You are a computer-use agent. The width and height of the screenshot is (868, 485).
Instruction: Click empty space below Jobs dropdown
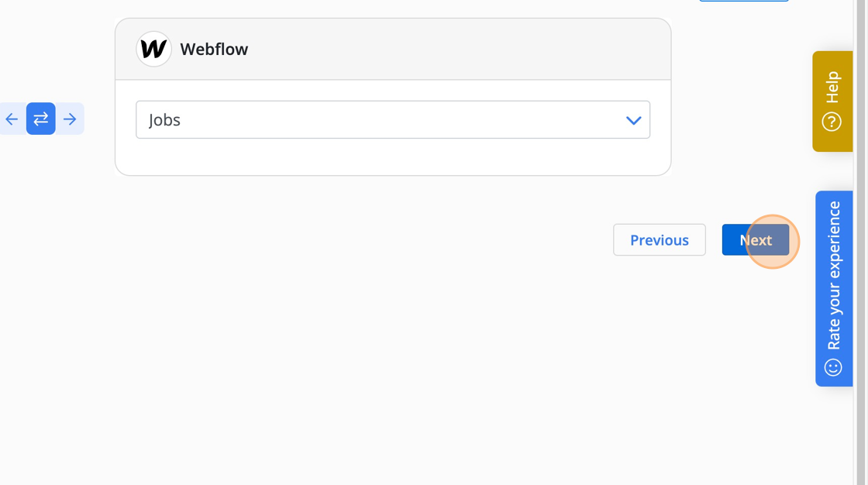[393, 157]
